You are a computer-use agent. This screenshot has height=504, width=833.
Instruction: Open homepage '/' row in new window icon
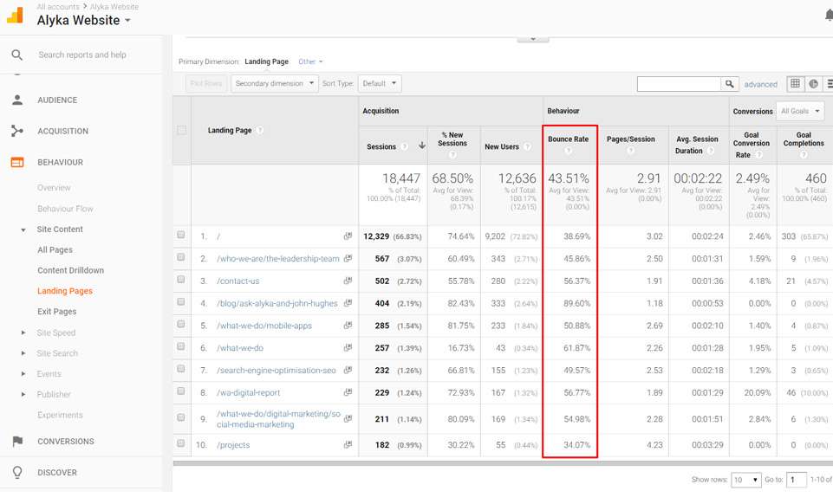click(348, 236)
